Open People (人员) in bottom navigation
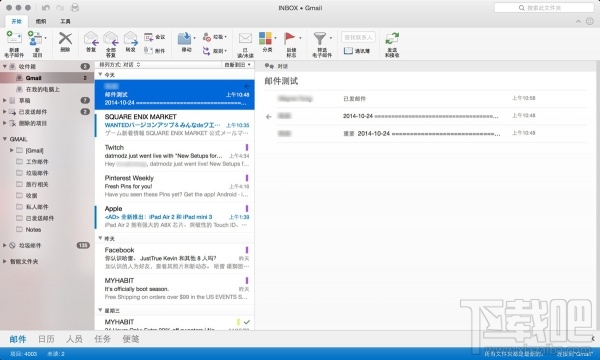The image size is (600, 360). tap(74, 339)
